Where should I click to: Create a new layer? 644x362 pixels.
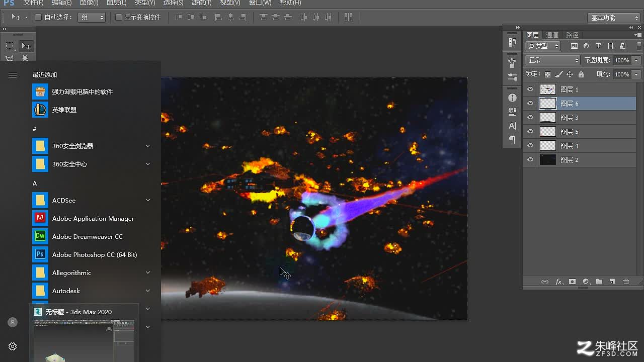[x=612, y=282]
